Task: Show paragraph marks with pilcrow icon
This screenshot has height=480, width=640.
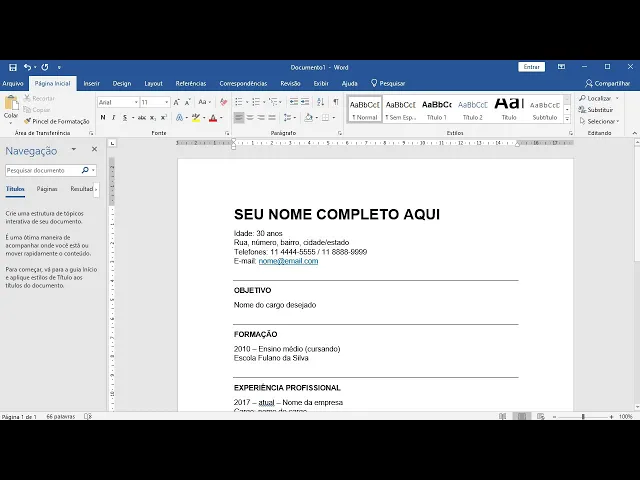Action: (x=336, y=102)
